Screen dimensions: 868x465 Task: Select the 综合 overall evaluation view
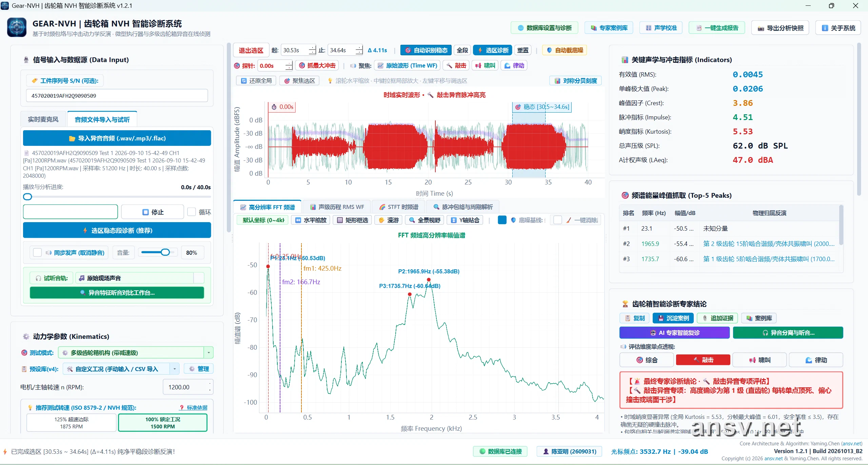tap(646, 360)
